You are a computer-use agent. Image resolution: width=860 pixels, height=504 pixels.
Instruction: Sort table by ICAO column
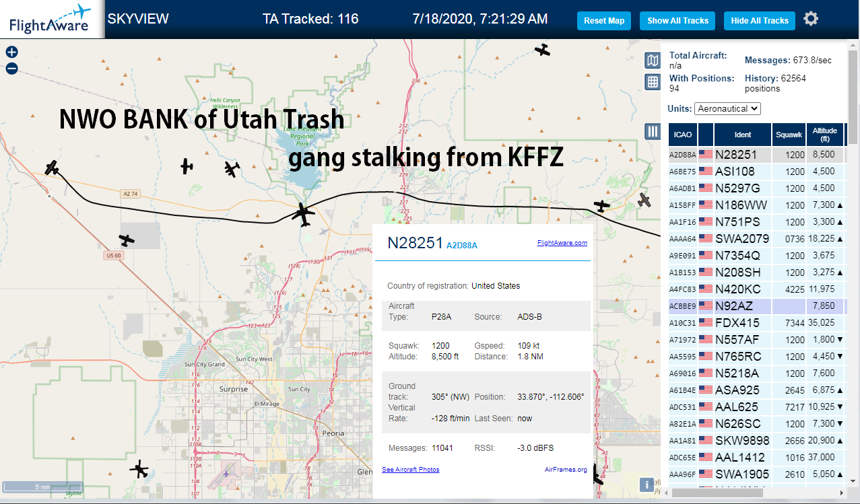(x=683, y=135)
